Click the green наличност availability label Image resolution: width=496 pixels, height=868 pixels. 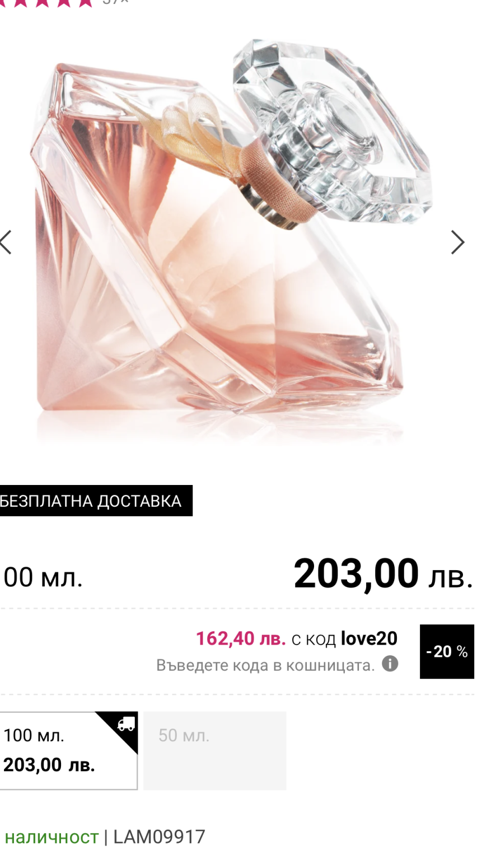[52, 837]
